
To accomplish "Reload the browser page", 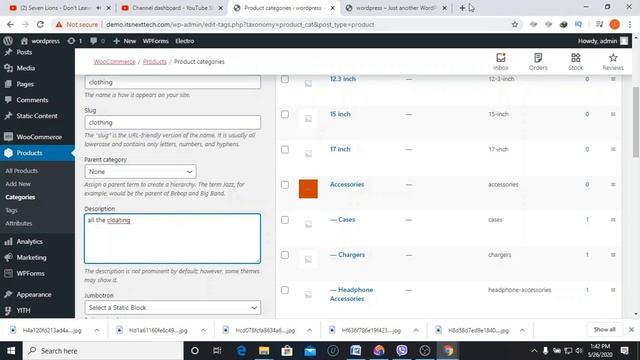I will tap(40, 24).
